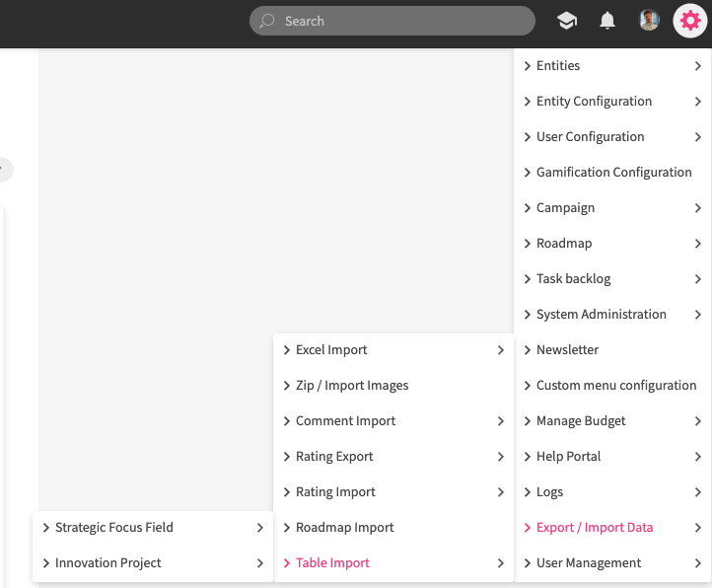Open Custom menu configuration
Screen dimensions: 712x588
(x=615, y=386)
